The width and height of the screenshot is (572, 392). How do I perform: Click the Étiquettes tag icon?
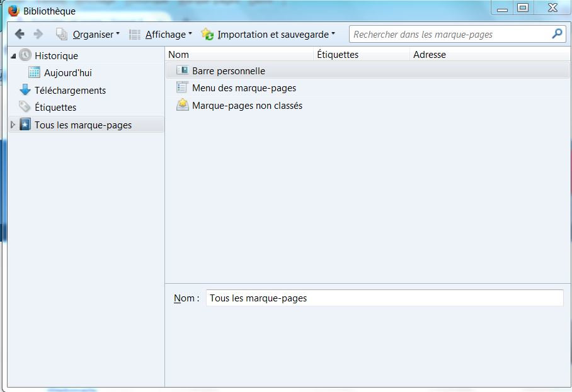[25, 107]
